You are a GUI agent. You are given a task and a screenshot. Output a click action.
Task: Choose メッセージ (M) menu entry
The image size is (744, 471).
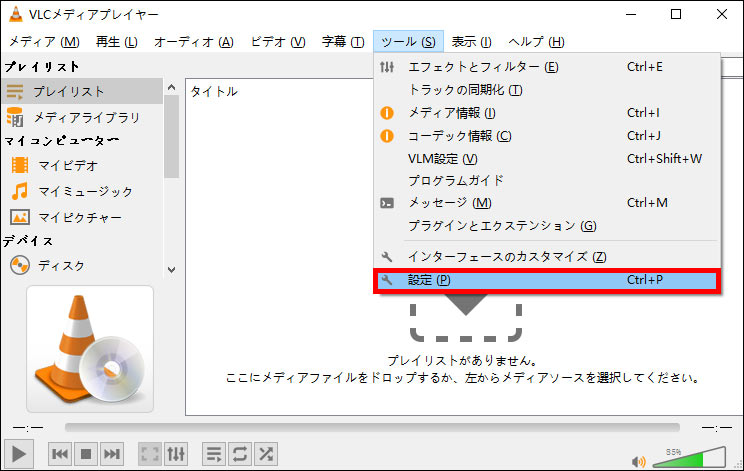tap(547, 203)
